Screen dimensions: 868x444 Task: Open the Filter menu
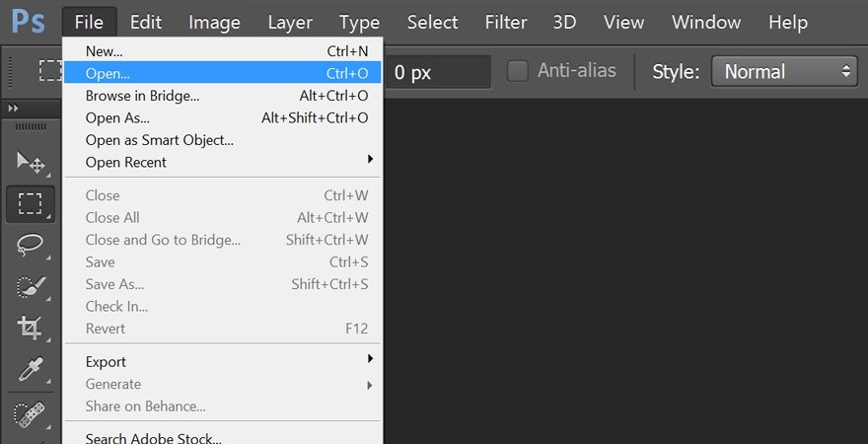click(x=505, y=22)
